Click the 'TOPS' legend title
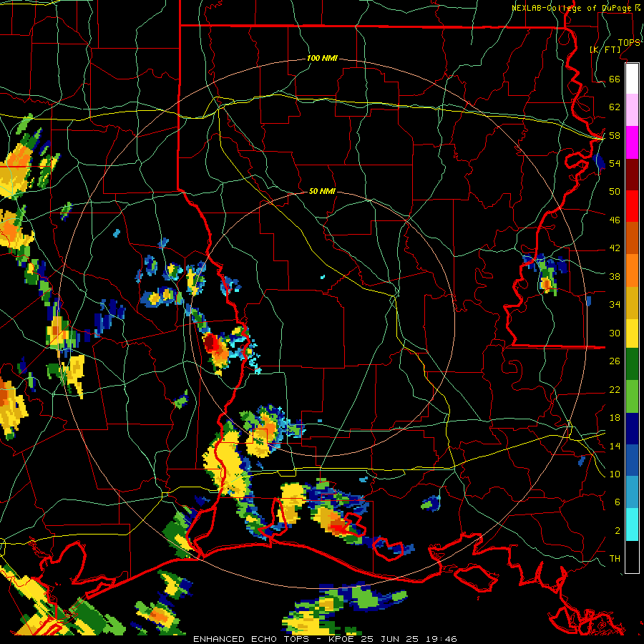The width and height of the screenshot is (644, 644). click(x=629, y=42)
